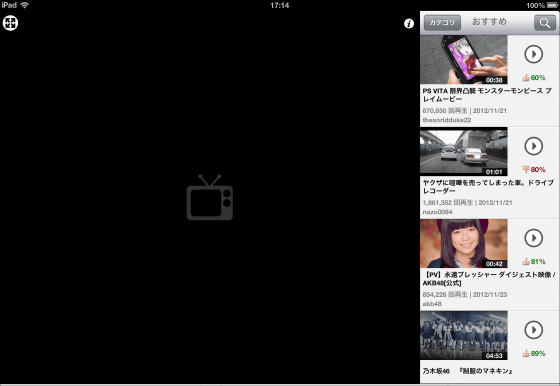
Task: Open the phone gameplay thumbnail 00:38
Action: pyautogui.click(x=464, y=60)
